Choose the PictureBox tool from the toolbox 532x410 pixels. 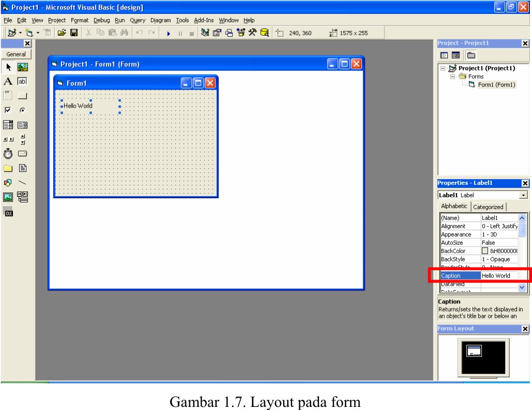click(x=22, y=66)
